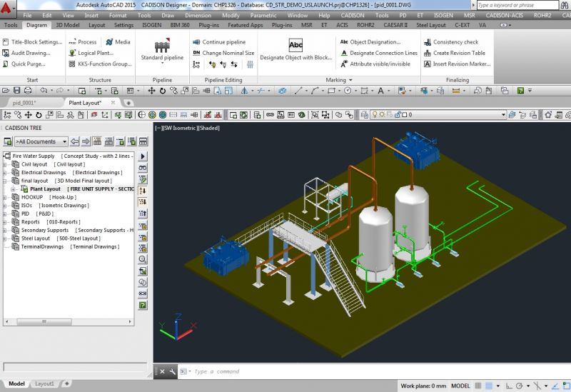Expand the Steel Layout tree node
Screen dimensions: 571x392
click(x=5, y=238)
